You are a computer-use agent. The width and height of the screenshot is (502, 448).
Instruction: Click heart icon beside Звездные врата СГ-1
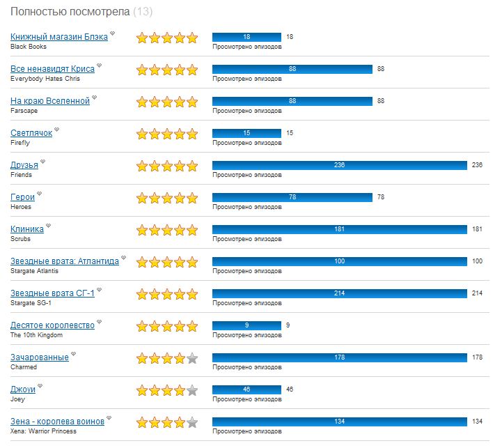[x=100, y=290]
